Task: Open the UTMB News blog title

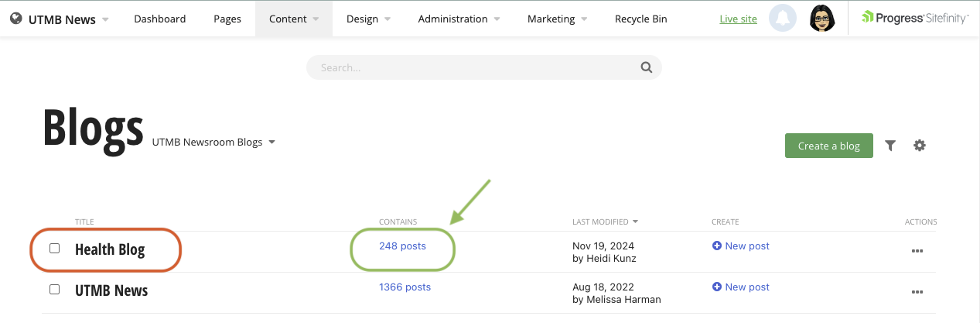Action: [x=111, y=291]
